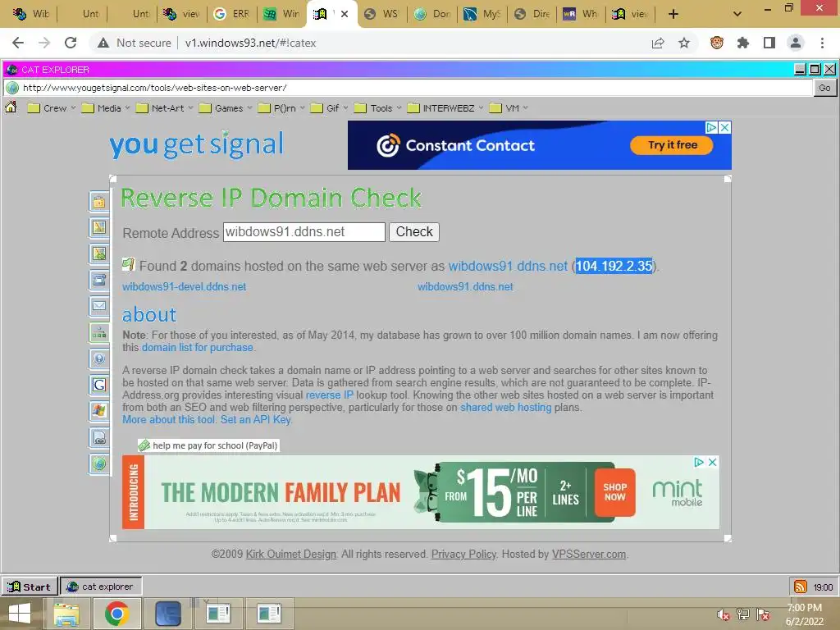Click the Windows 93 Start button
Image resolution: width=840 pixels, height=630 pixels.
(30, 587)
